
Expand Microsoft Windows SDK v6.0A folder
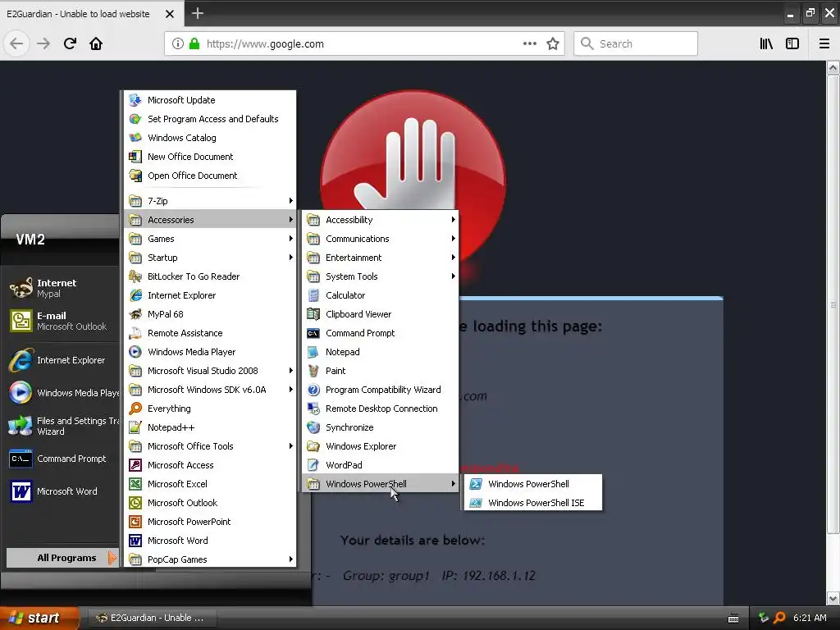(210, 390)
